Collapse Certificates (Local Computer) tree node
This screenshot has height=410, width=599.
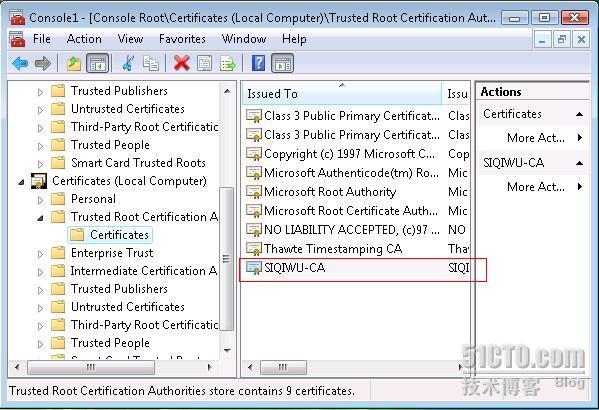point(21,182)
